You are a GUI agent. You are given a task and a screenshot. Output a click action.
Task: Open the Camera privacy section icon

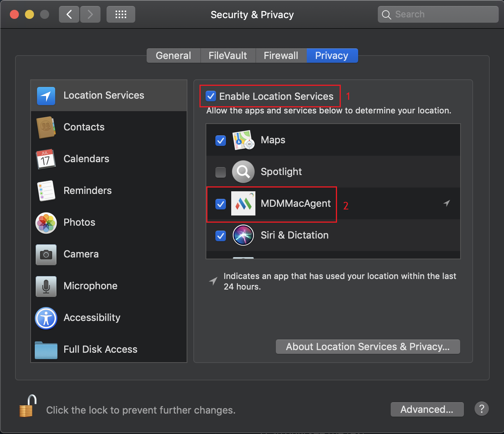(45, 254)
